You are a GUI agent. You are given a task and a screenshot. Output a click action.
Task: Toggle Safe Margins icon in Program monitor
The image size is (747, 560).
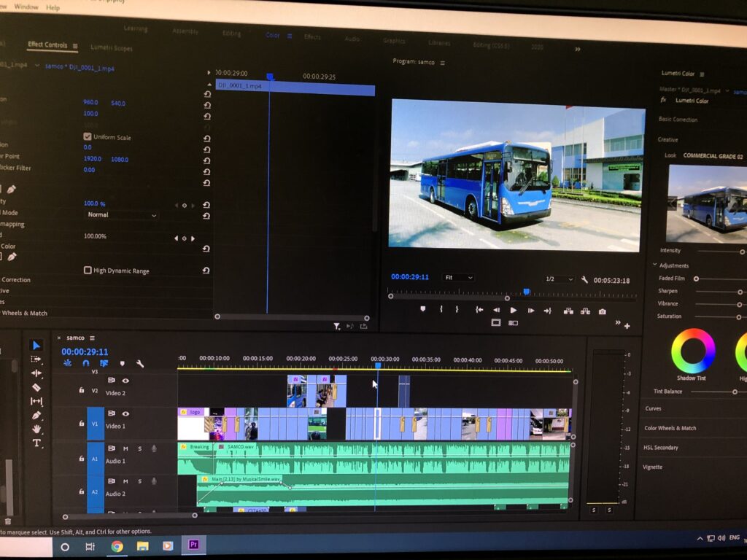coord(496,322)
